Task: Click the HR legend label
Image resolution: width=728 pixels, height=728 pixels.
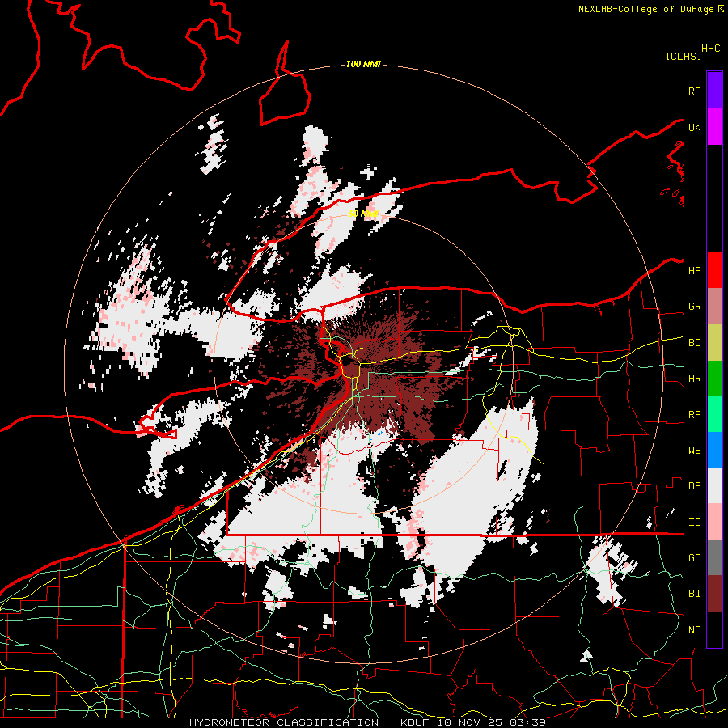Action: (x=695, y=379)
